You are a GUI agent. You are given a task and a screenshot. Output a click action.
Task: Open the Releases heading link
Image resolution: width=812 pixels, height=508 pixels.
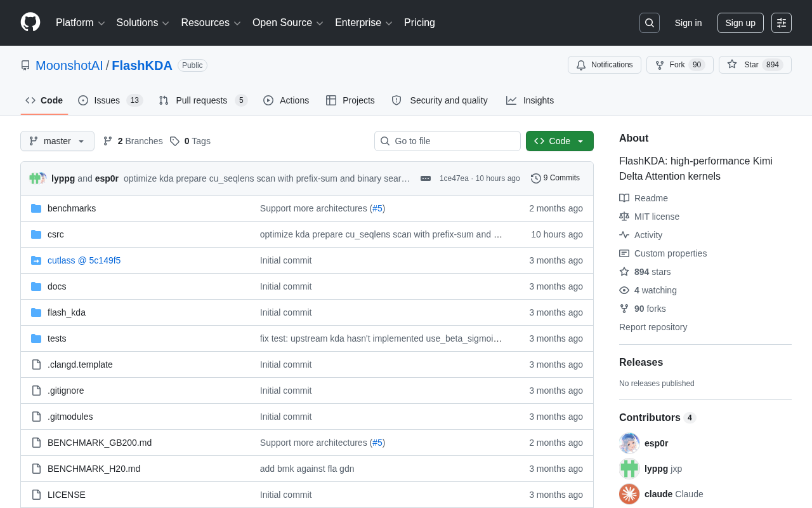(641, 363)
